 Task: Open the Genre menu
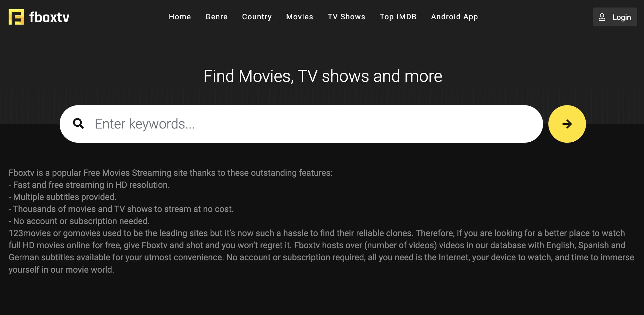216,17
